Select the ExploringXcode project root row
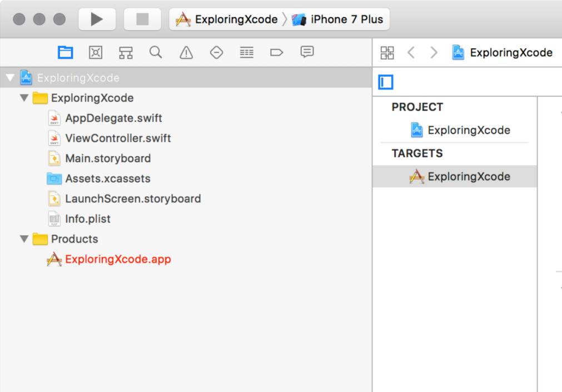Viewport: 562px width, 392px height. [186, 77]
